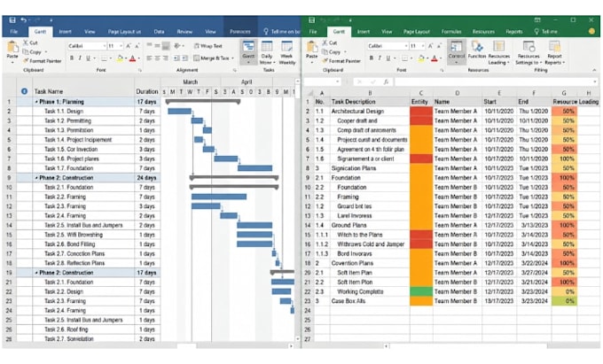Screen dimensions: 603x364
Task: Paste clipboard contents in the blue Gantt window
Action: [12, 50]
